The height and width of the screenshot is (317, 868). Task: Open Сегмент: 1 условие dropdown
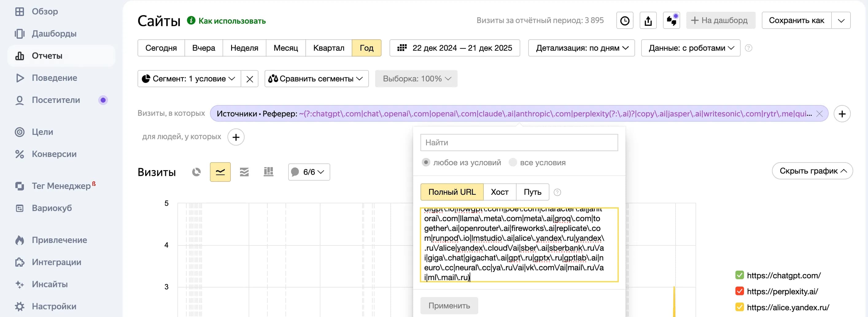[x=189, y=79]
